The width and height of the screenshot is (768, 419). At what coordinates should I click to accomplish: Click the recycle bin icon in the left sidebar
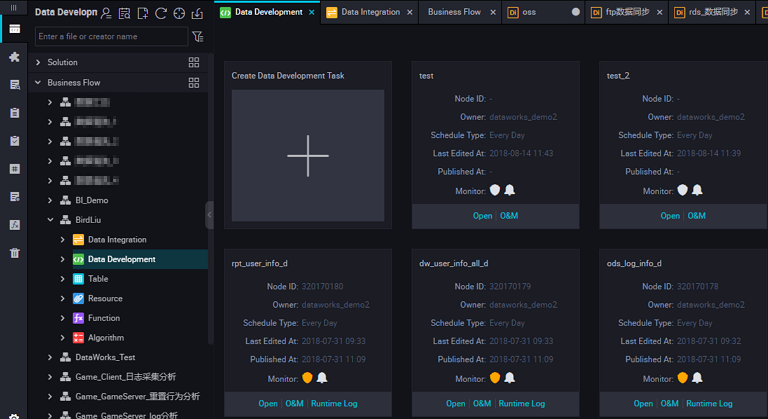coord(14,253)
